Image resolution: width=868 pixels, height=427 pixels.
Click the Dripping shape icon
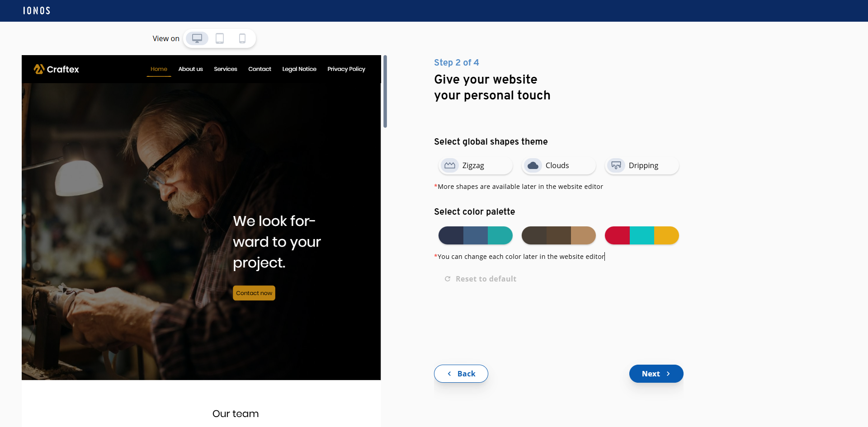coord(616,165)
